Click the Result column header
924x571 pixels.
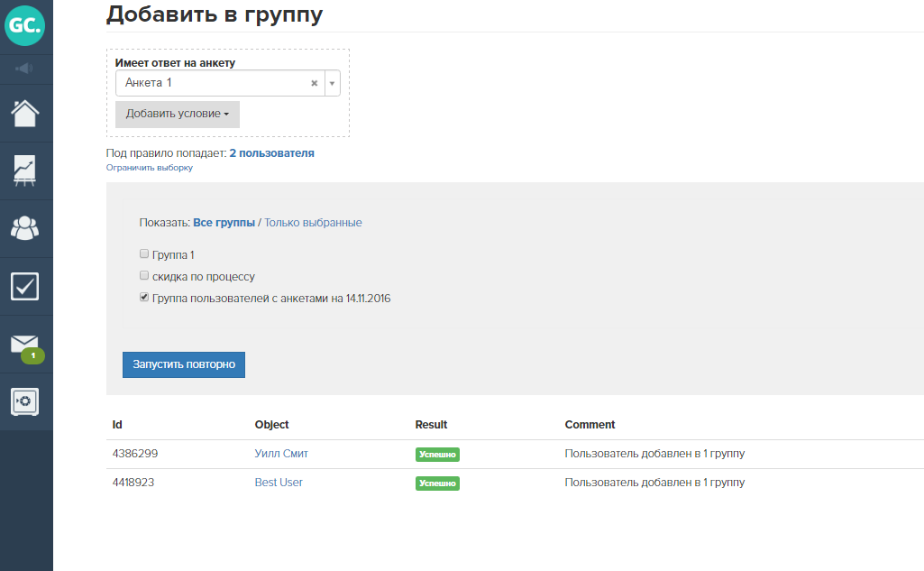432,425
